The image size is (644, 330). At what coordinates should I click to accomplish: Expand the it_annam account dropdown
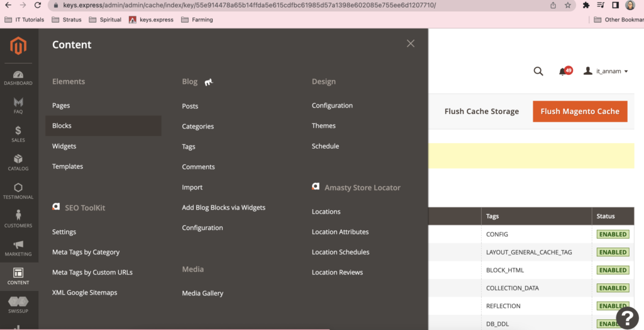click(606, 71)
